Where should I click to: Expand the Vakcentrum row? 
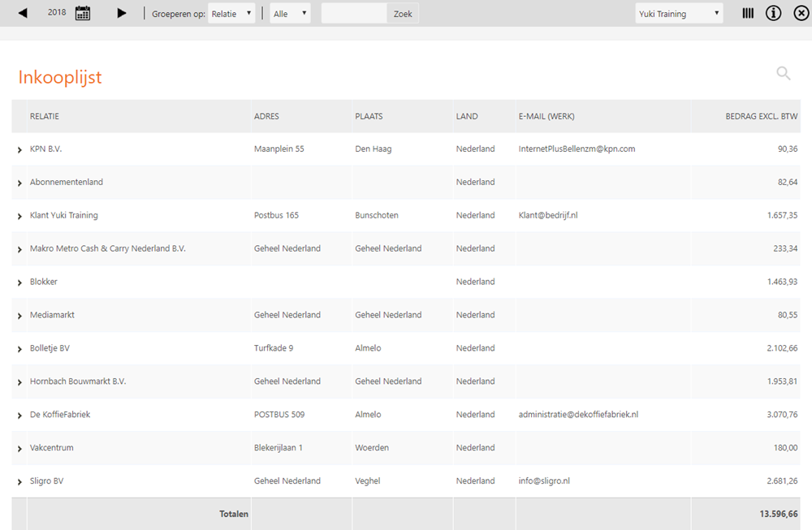point(19,448)
